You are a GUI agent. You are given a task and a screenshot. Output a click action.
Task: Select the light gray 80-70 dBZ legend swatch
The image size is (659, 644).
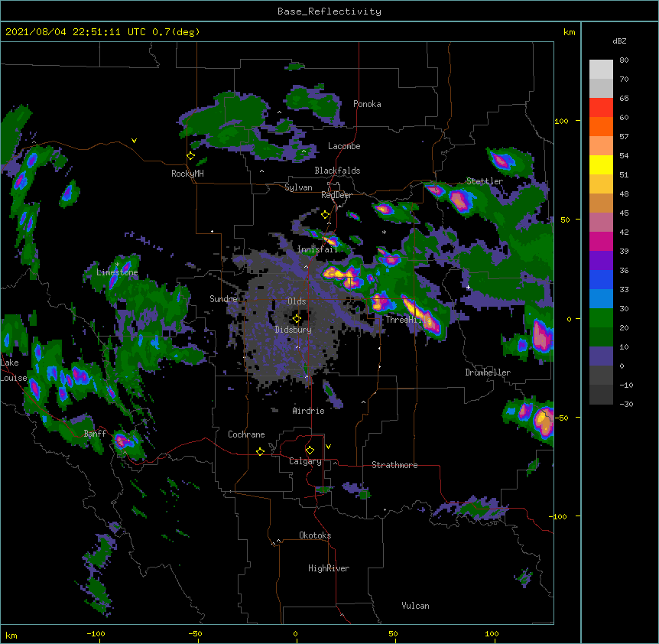coord(601,69)
